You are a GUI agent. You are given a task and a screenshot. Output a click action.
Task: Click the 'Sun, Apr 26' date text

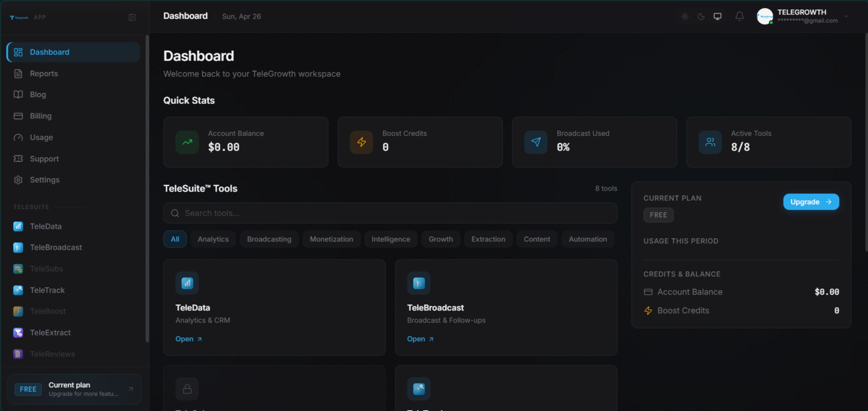pos(241,16)
